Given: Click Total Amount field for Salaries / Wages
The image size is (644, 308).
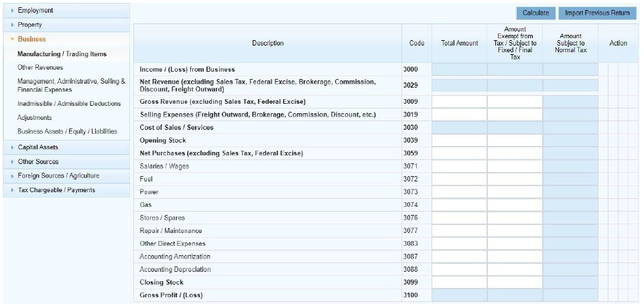Looking at the screenshot, I should pos(459,167).
